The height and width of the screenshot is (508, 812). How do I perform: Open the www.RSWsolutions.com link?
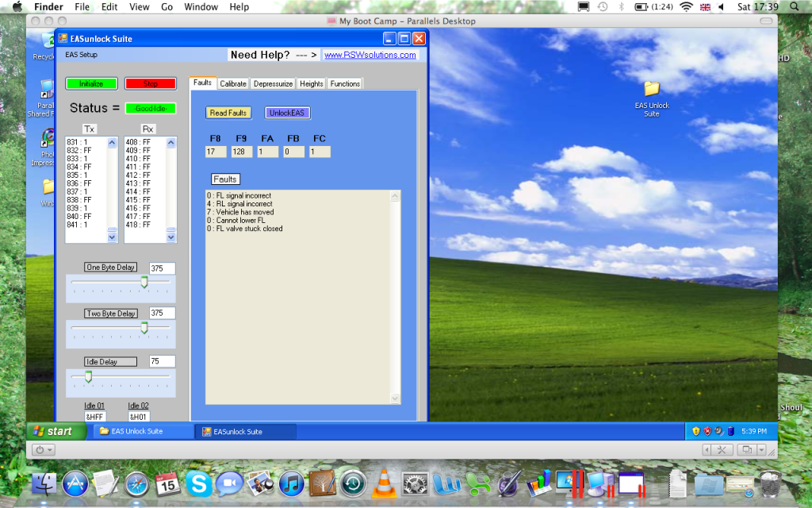click(370, 55)
